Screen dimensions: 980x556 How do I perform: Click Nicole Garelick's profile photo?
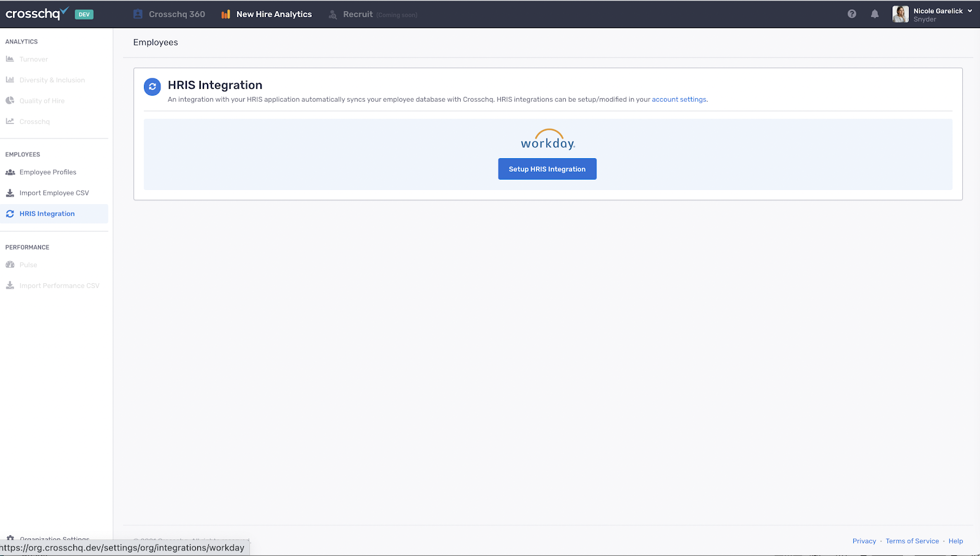coord(900,14)
